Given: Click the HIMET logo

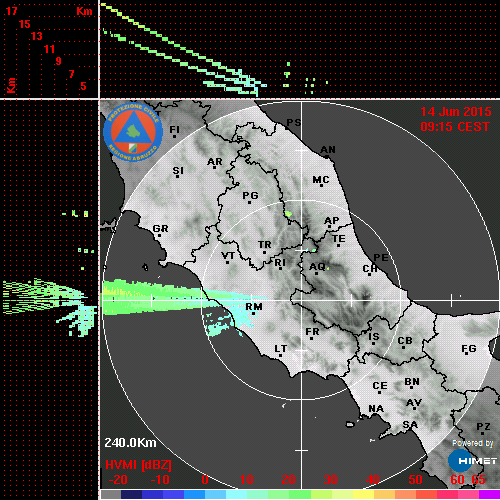Looking at the screenshot, I should click(472, 461).
